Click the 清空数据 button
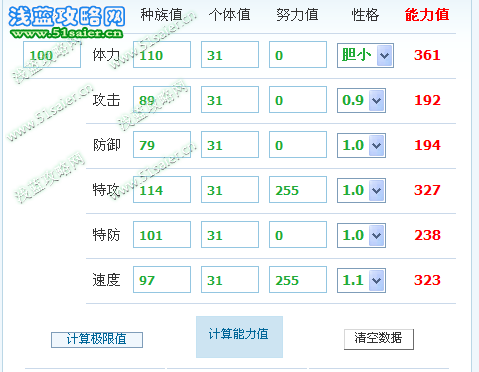 (379, 339)
